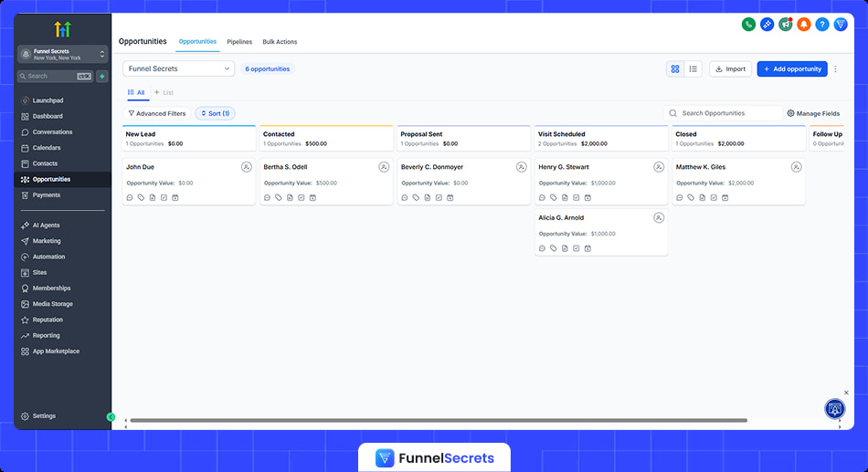Open Calendars in the sidebar

point(62,148)
